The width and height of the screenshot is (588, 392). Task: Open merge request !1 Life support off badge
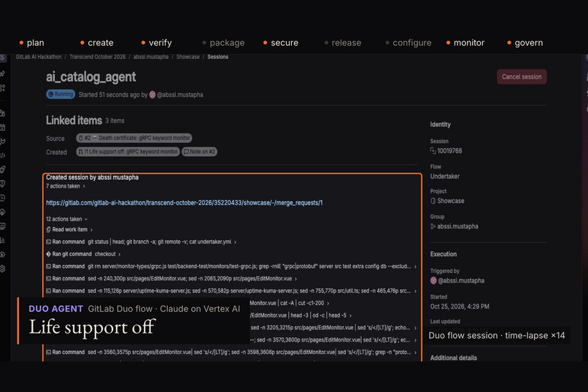coord(128,152)
